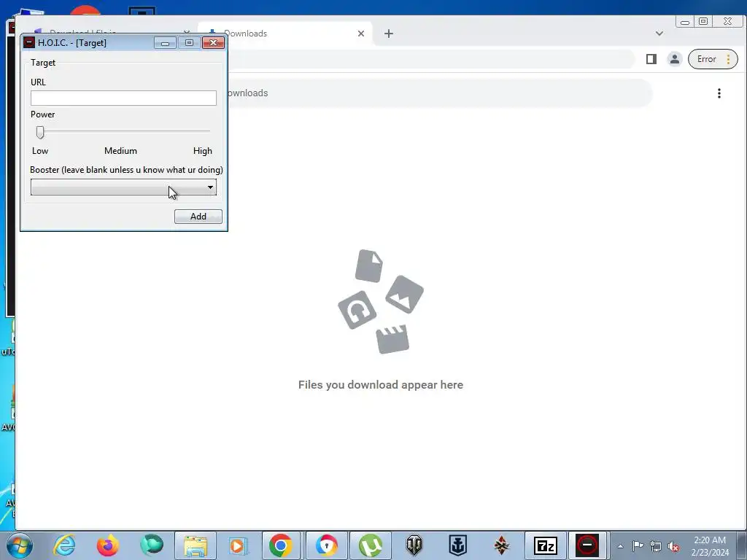Open Chrome tab search chevron
Image resolution: width=747 pixels, height=560 pixels.
pos(659,34)
